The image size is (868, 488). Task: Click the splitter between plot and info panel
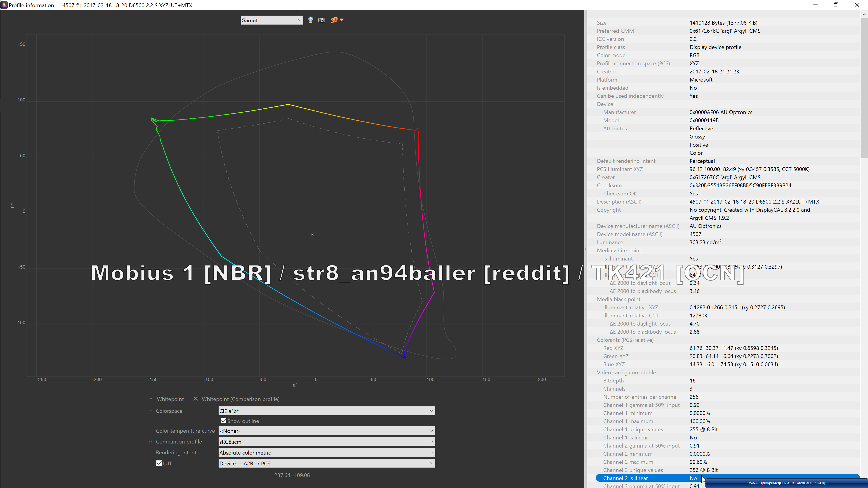(x=586, y=249)
